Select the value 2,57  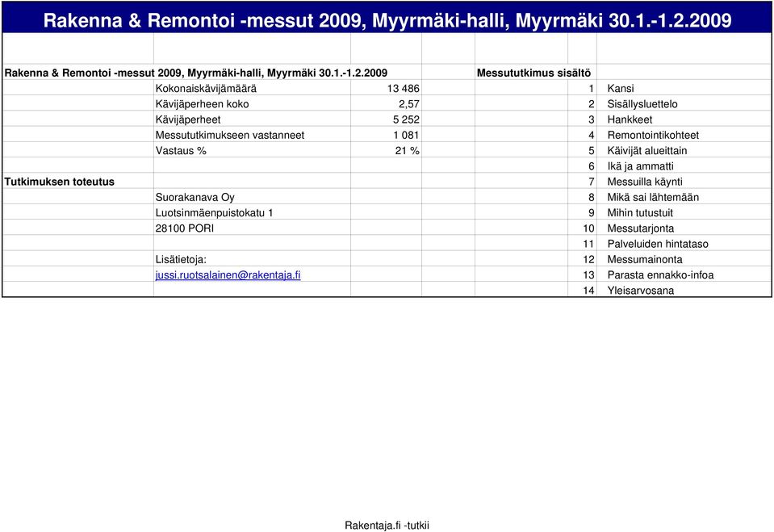(409, 104)
